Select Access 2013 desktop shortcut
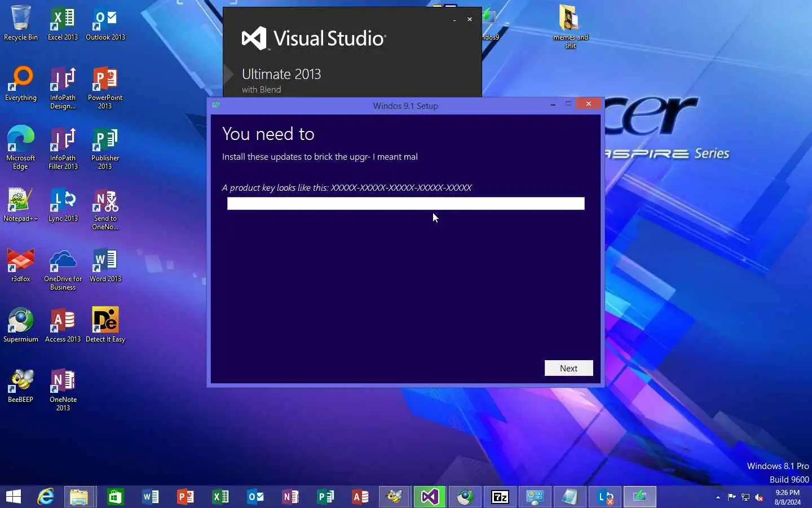Screen dimensions: 812x508 [x=63, y=325]
